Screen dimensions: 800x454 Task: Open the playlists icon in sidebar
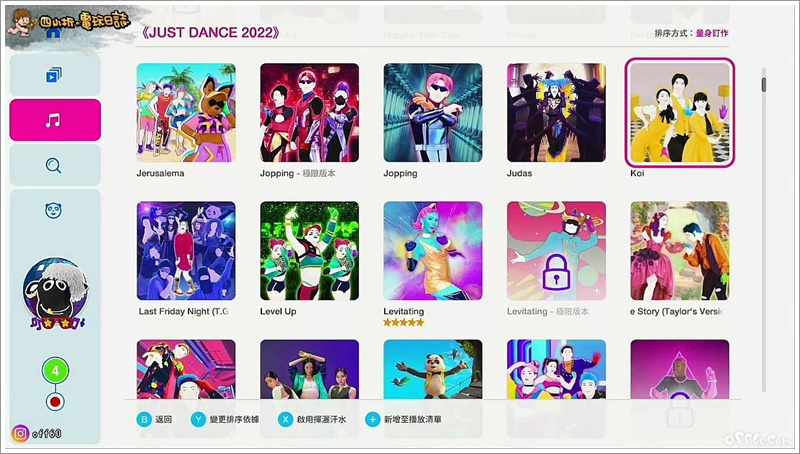(54, 75)
